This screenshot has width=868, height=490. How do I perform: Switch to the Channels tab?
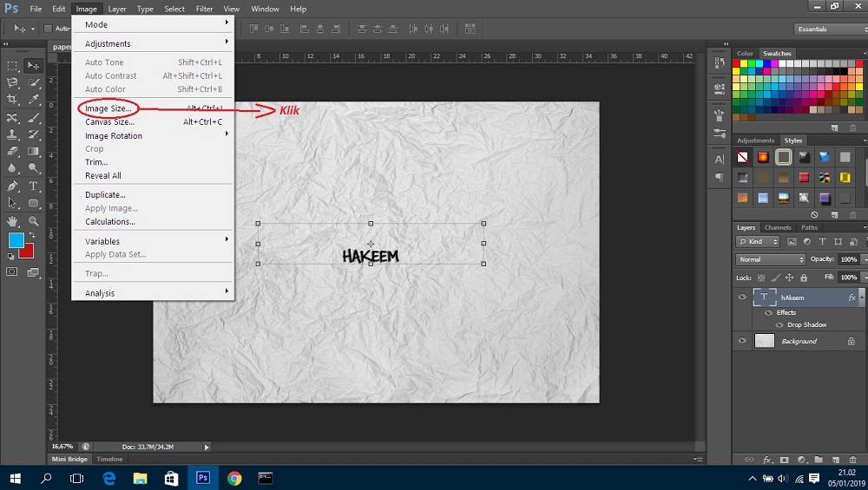(x=778, y=227)
